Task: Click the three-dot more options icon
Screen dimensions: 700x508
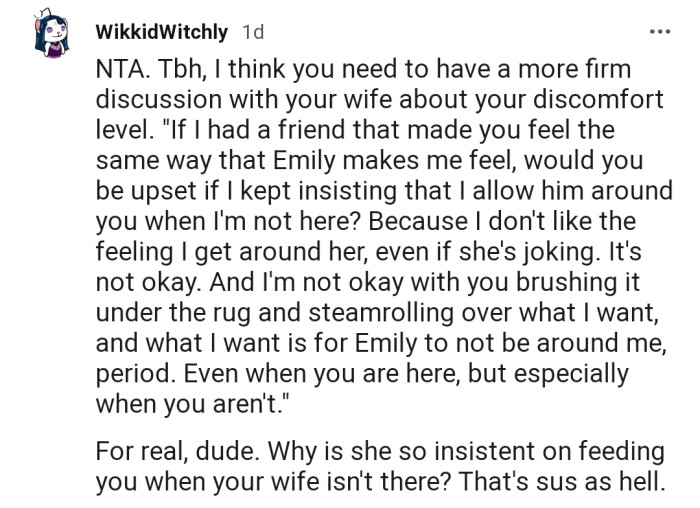Action: (659, 32)
